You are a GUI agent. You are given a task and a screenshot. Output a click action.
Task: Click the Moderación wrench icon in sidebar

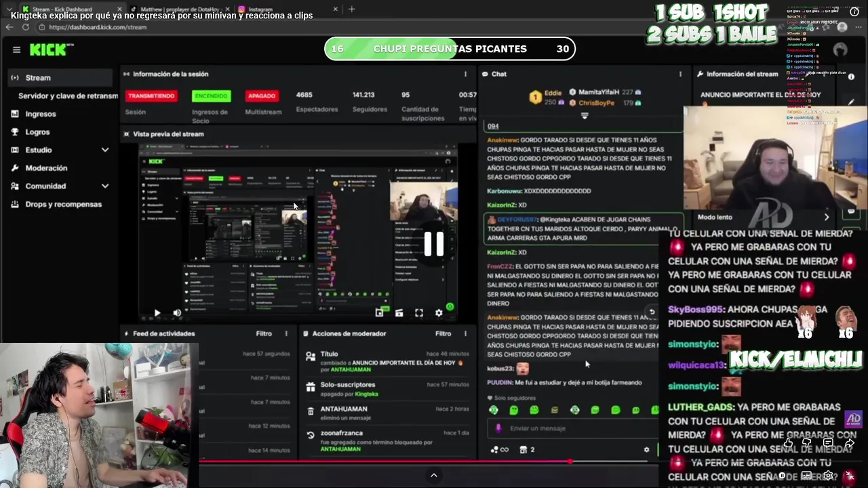[15, 168]
